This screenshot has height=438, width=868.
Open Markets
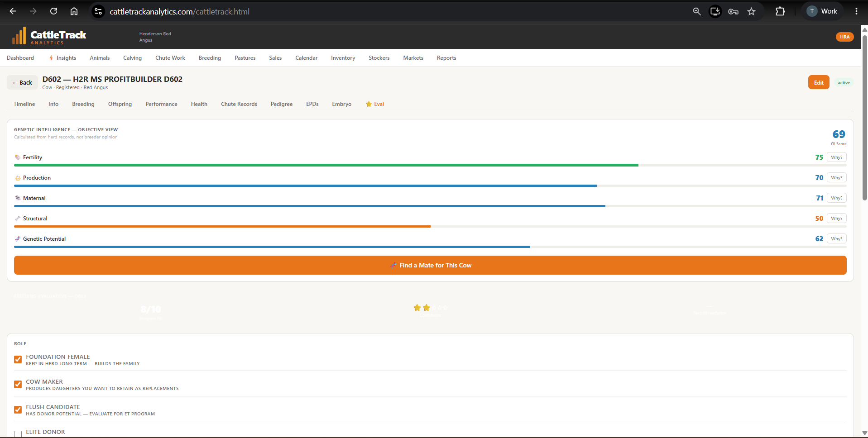413,58
